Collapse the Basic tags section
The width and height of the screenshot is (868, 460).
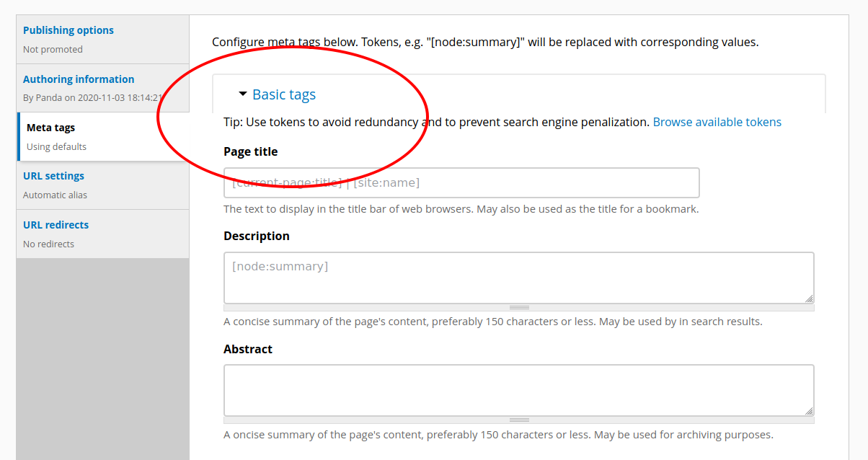click(284, 94)
